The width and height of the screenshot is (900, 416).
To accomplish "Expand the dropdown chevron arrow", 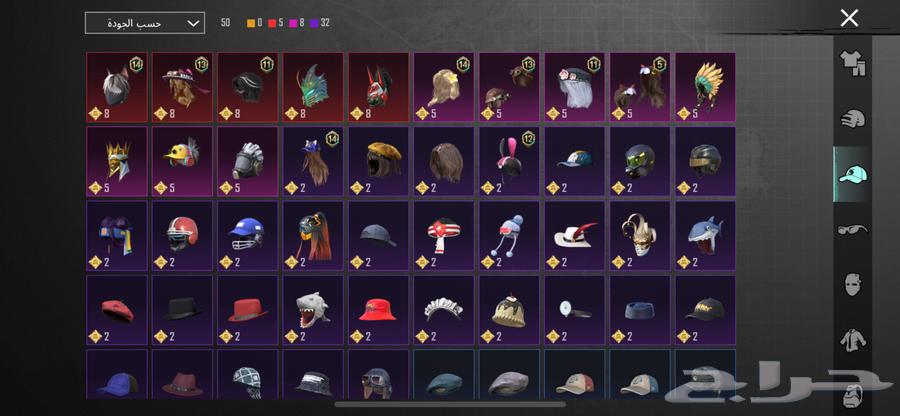I will tap(194, 24).
